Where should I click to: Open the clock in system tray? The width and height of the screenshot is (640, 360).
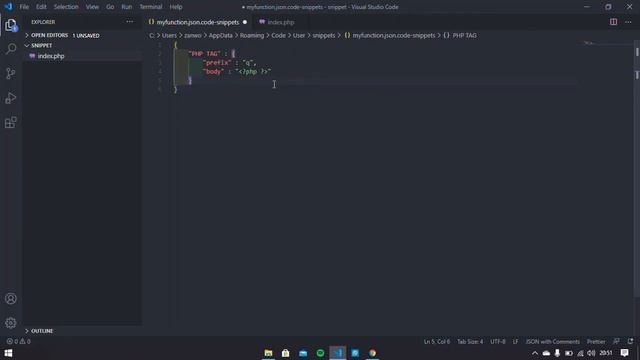(x=606, y=353)
